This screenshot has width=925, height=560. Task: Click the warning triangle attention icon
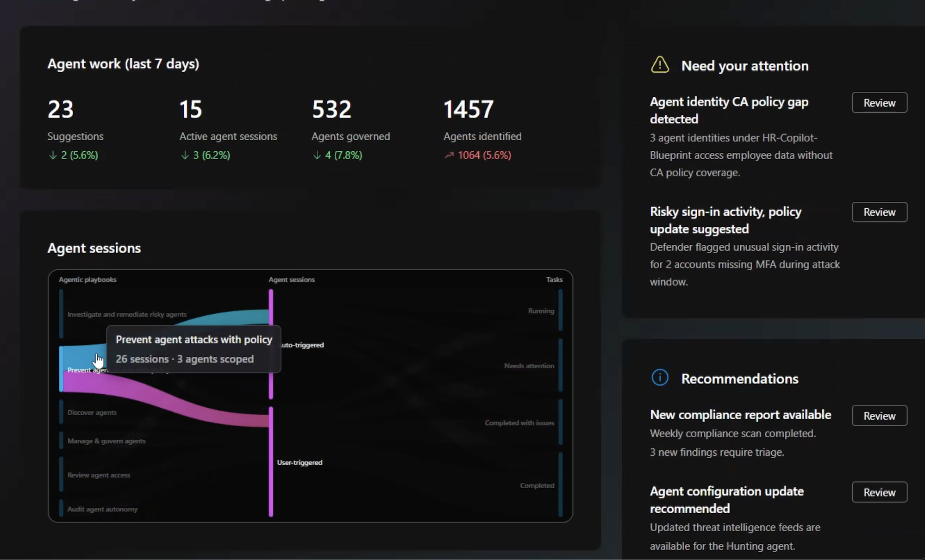pos(660,65)
